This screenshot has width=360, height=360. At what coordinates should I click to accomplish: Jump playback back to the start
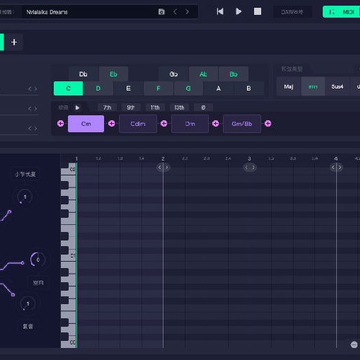220,12
